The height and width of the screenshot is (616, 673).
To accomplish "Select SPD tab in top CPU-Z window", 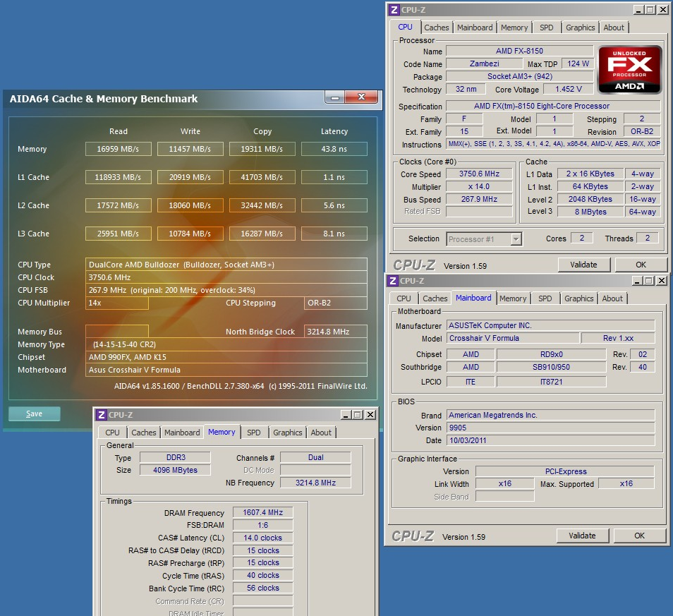I will [x=547, y=28].
